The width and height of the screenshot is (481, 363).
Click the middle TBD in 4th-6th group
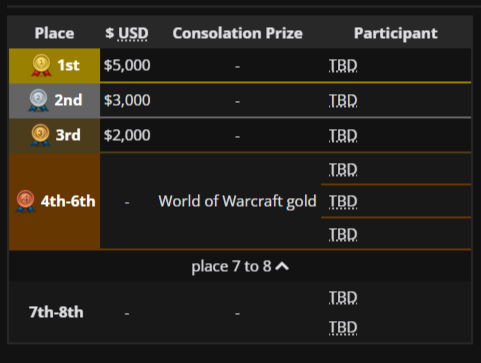click(x=343, y=202)
